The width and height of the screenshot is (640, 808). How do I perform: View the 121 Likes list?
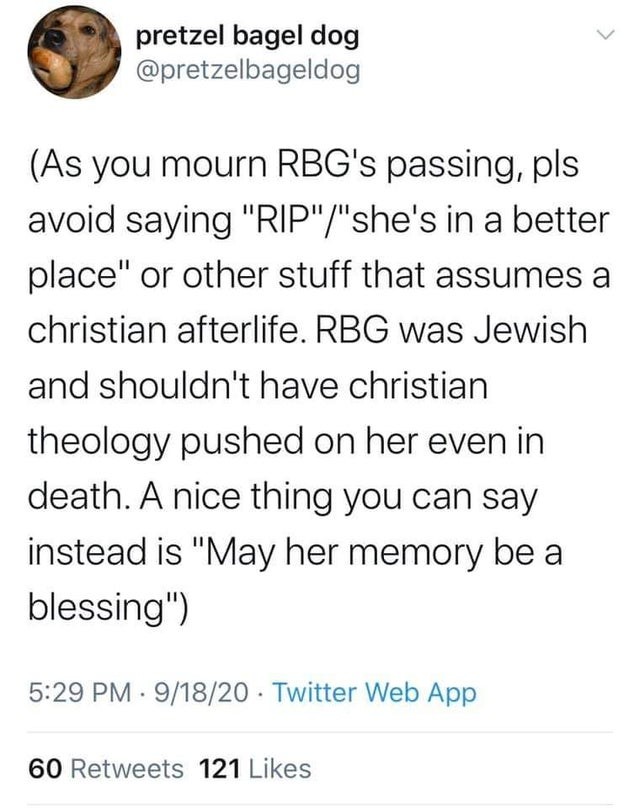tap(256, 769)
